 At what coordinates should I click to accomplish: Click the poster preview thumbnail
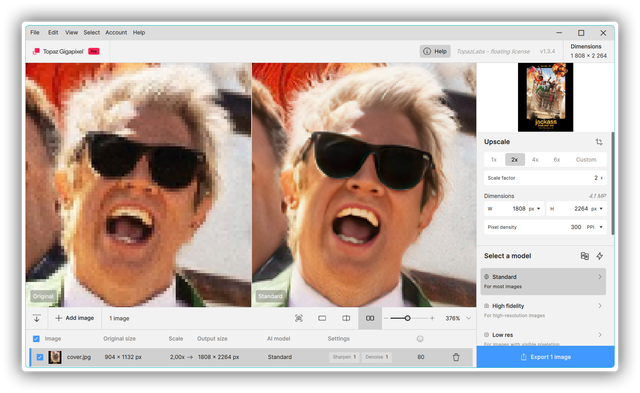(x=545, y=97)
